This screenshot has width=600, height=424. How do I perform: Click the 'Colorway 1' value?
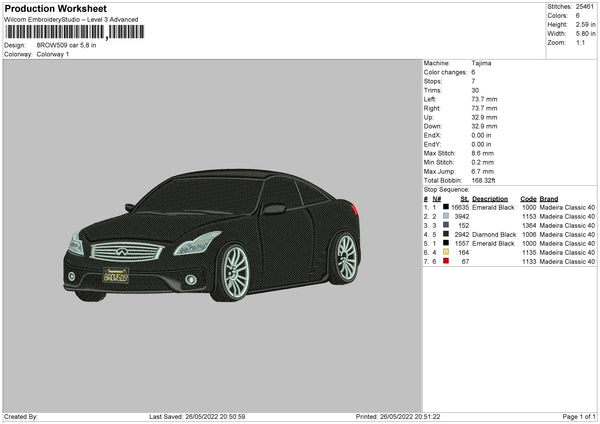click(x=53, y=54)
